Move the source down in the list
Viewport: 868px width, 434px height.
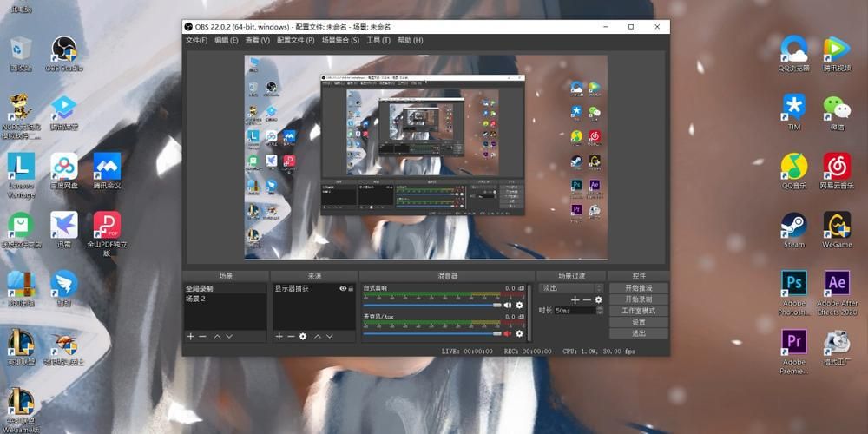(329, 336)
